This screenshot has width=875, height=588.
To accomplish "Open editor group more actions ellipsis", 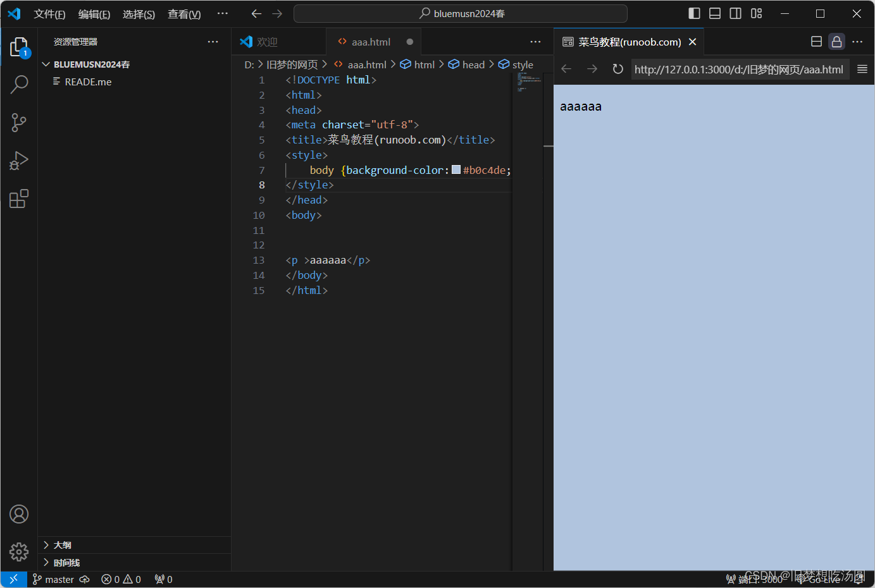I will pos(536,42).
